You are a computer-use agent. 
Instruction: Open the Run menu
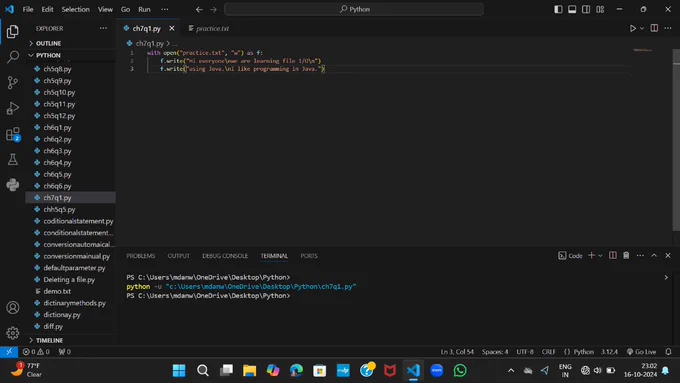[144, 9]
